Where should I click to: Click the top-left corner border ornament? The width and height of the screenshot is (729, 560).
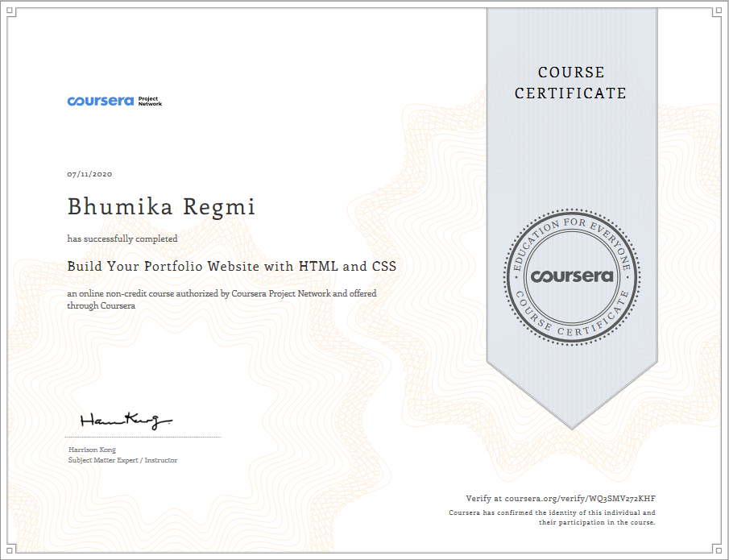coord(10,11)
